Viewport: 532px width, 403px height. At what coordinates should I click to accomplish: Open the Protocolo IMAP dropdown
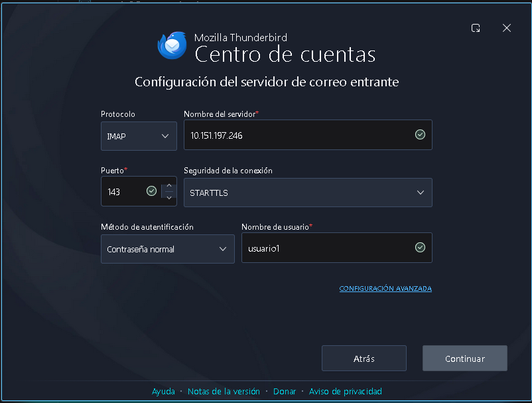pyautogui.click(x=139, y=136)
